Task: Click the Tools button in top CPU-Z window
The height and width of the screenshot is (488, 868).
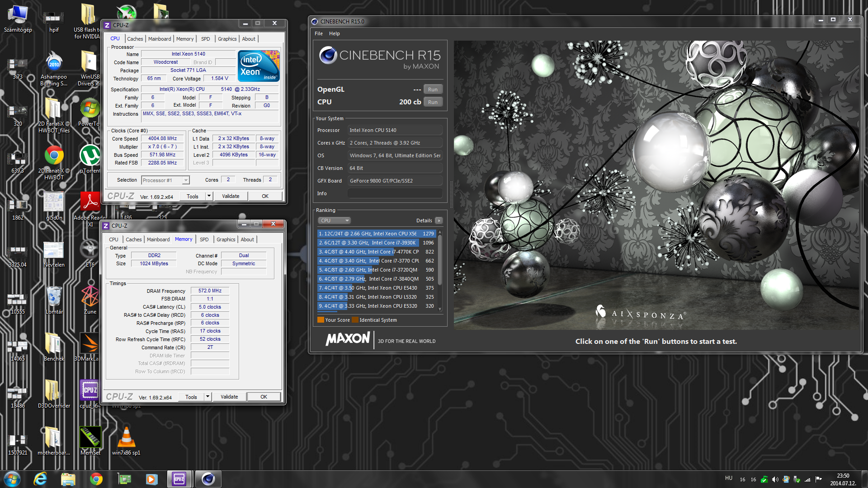Action: pos(193,196)
